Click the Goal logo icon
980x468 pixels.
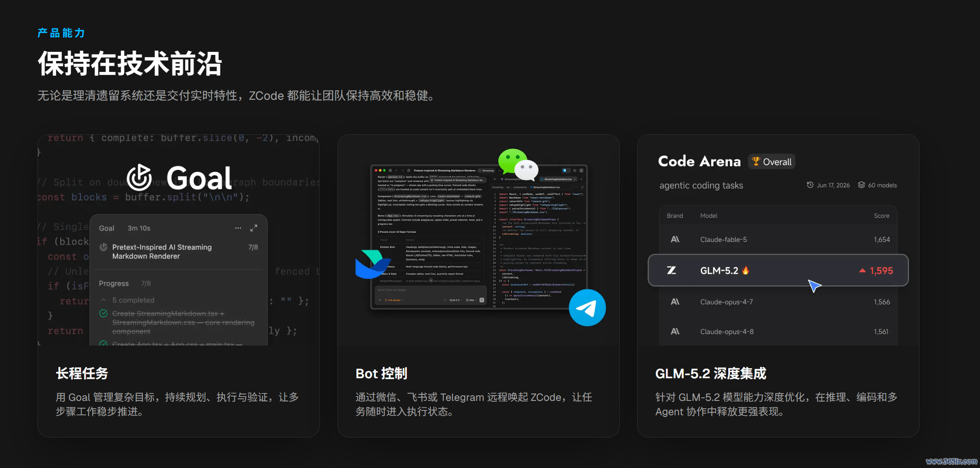point(139,178)
